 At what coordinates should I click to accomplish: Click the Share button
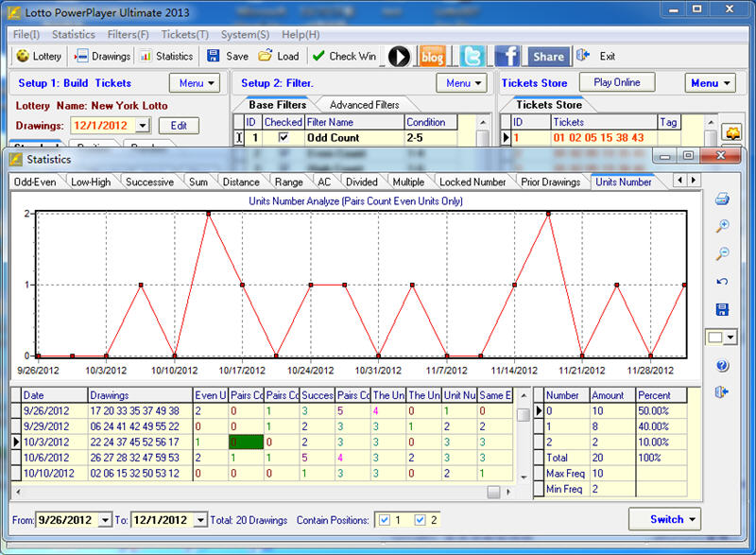(549, 57)
